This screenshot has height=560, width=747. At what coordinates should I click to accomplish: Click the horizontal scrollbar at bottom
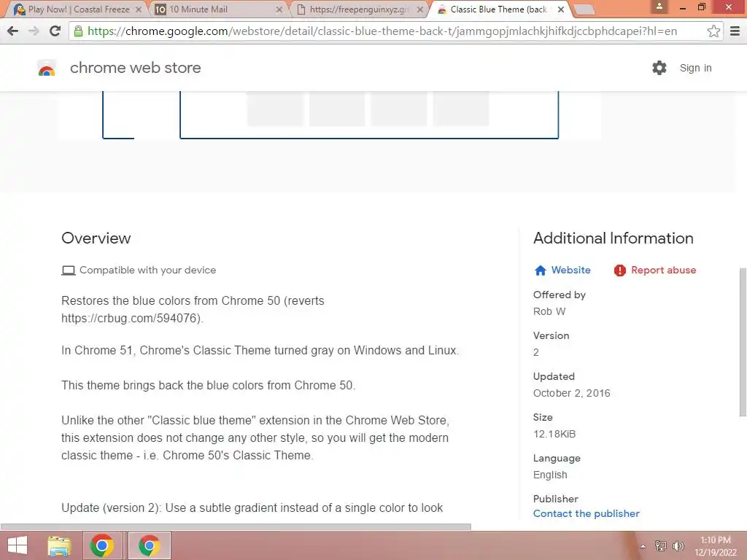[236, 527]
